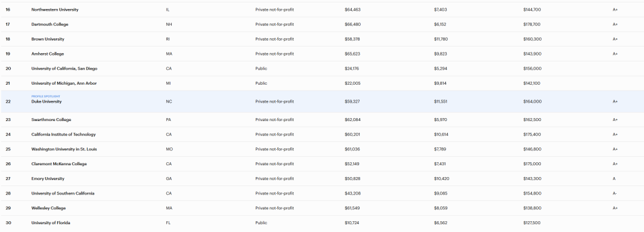Select rank number 22 cell
Viewport: 644px width, 232px height.
[8, 101]
